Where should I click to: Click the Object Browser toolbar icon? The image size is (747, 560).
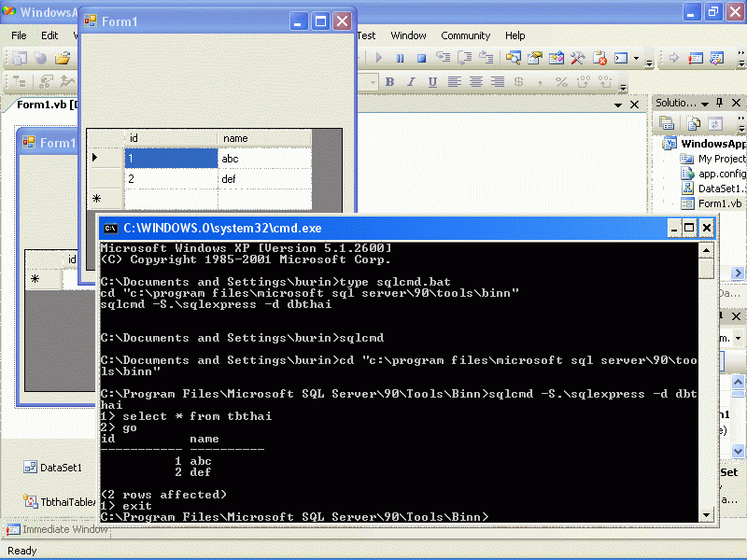[x=556, y=58]
